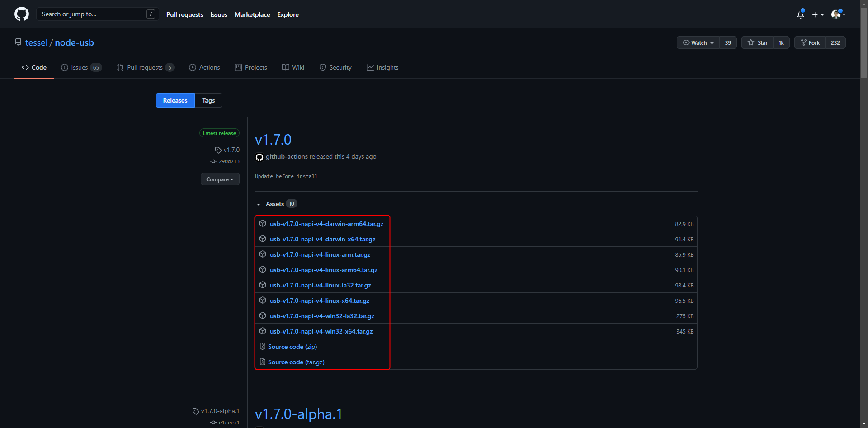
Task: Star the node-usb repository
Action: click(757, 42)
